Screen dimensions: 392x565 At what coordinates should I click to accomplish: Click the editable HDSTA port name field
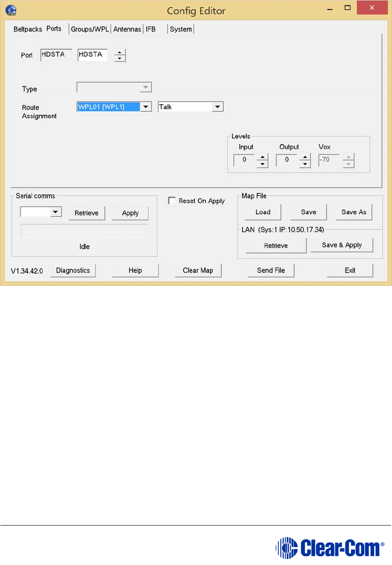point(92,55)
